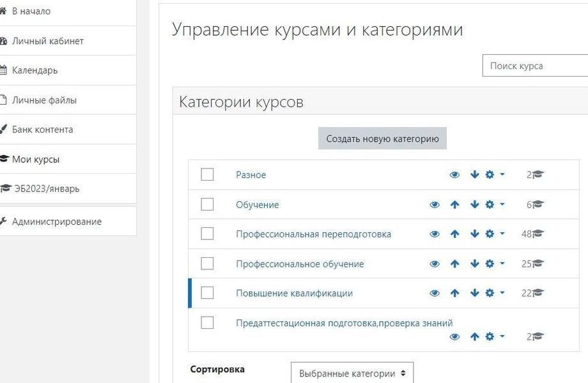The image size is (588, 383).
Task: Hide Профессиональное обучение category
Action: 435,264
